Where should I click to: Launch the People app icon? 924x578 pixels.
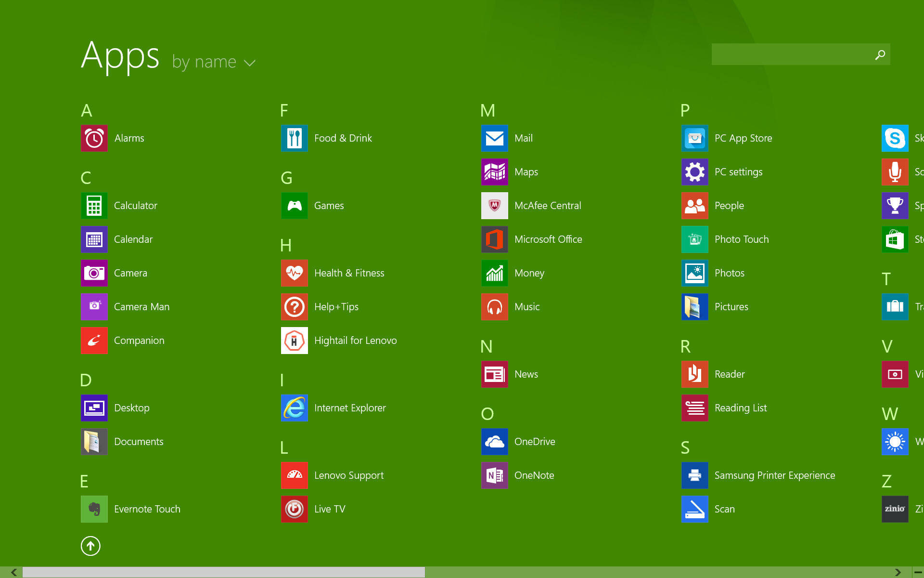(694, 206)
